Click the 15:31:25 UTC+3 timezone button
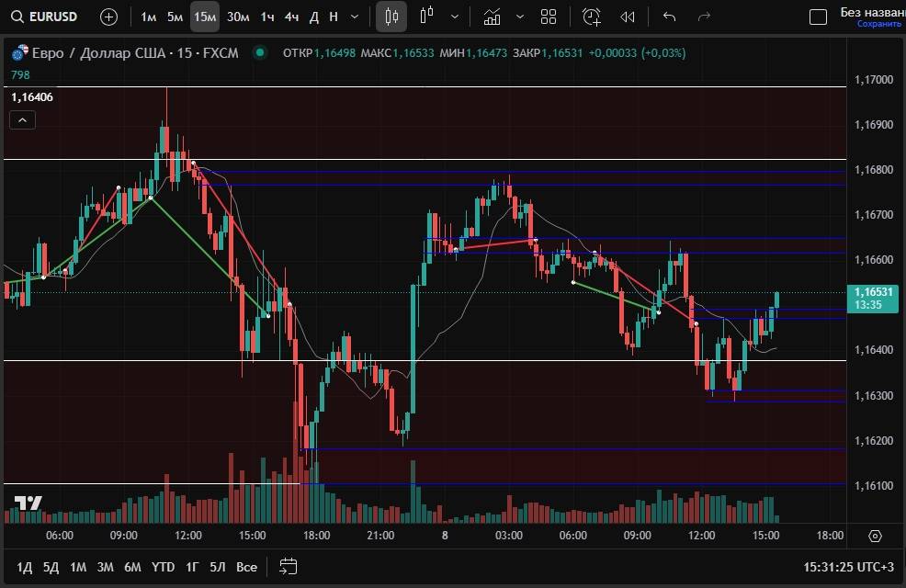 tap(848, 567)
